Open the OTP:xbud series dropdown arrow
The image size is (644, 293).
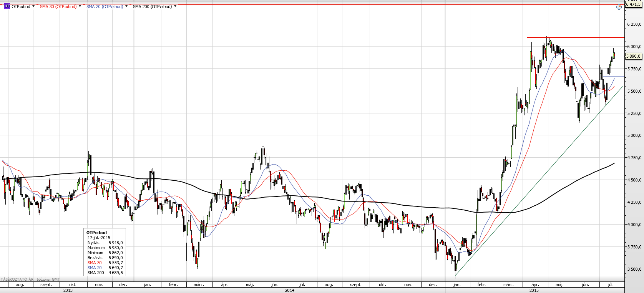tap(33, 7)
